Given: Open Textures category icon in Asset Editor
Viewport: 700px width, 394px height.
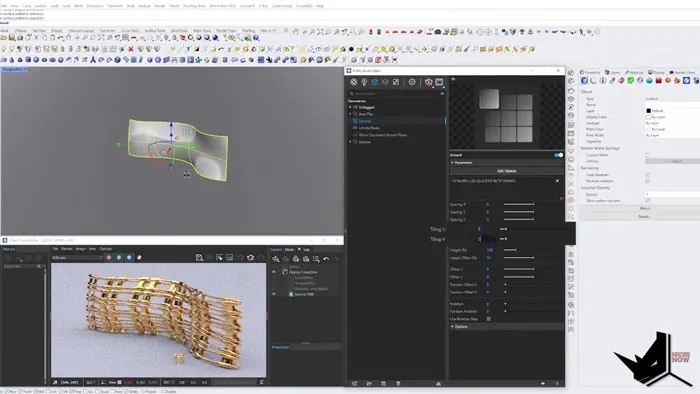Looking at the screenshot, I should tap(396, 82).
